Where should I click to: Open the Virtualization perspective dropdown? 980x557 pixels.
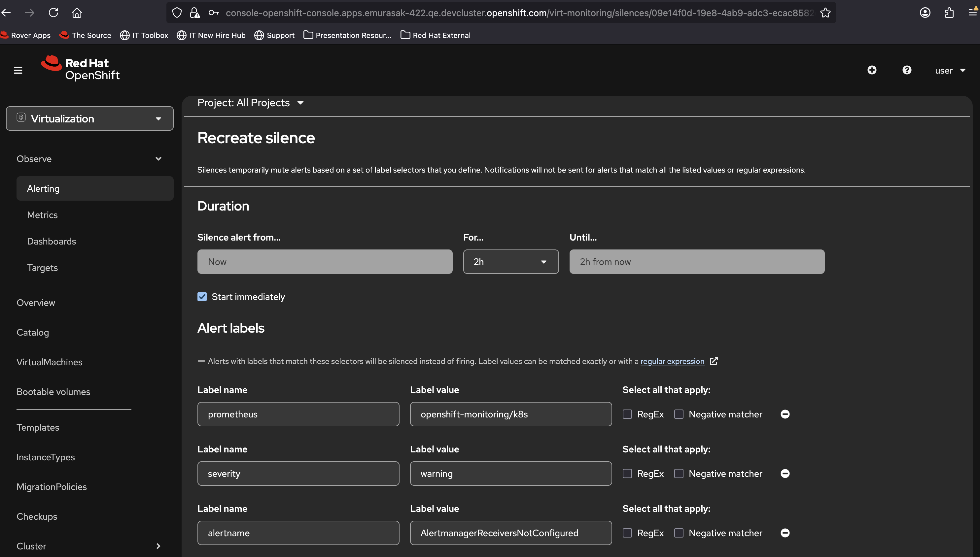[x=89, y=118]
